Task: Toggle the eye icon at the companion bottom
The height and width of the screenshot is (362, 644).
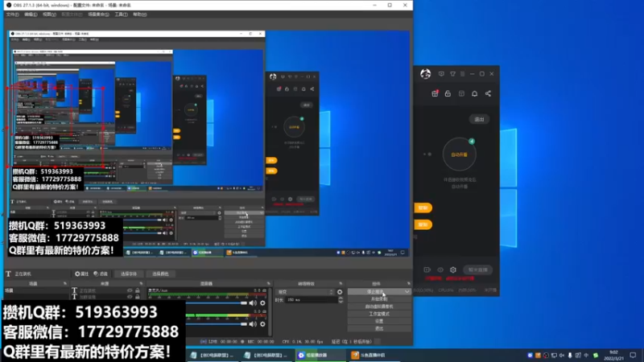Action: 440,269
